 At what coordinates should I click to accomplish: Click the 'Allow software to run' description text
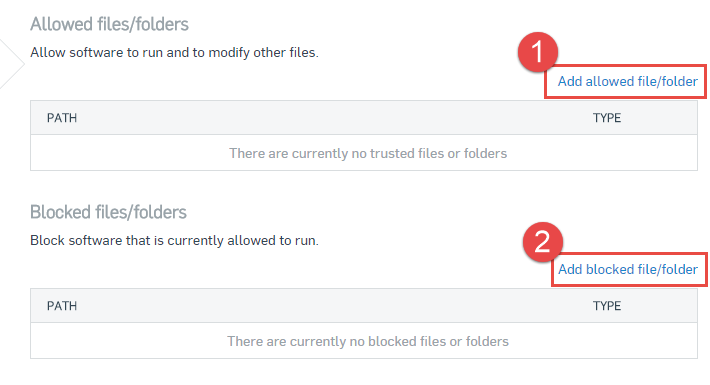click(x=174, y=53)
